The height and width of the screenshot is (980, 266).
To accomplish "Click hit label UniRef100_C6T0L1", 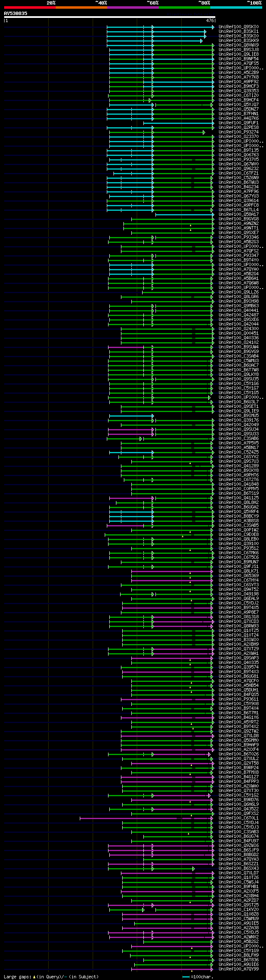I will pyautogui.click(x=239, y=818).
